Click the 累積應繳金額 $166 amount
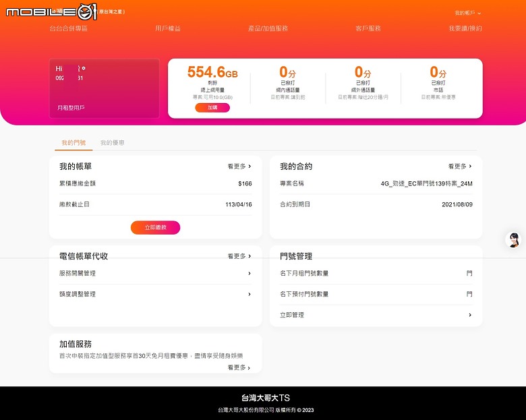 click(245, 184)
